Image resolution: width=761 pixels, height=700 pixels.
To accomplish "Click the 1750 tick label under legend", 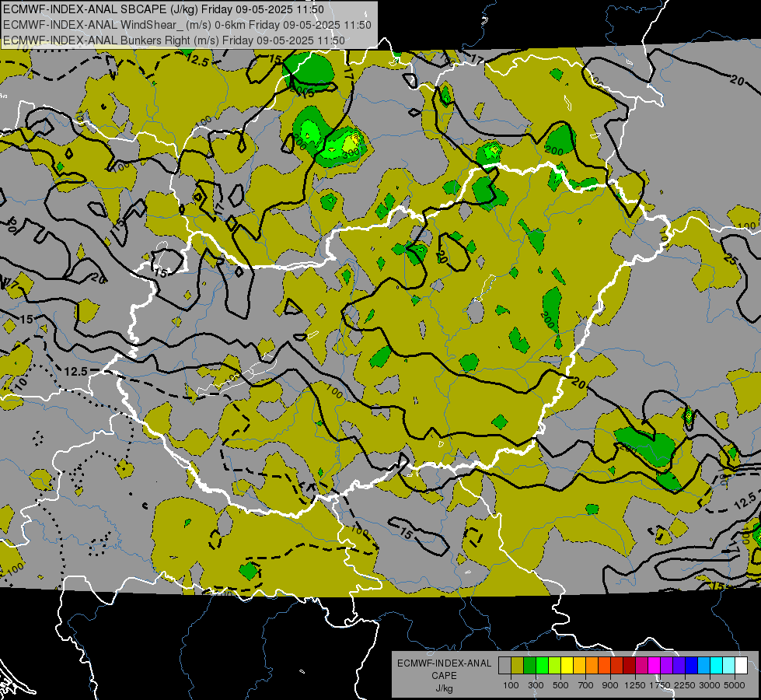I will click(x=660, y=685).
